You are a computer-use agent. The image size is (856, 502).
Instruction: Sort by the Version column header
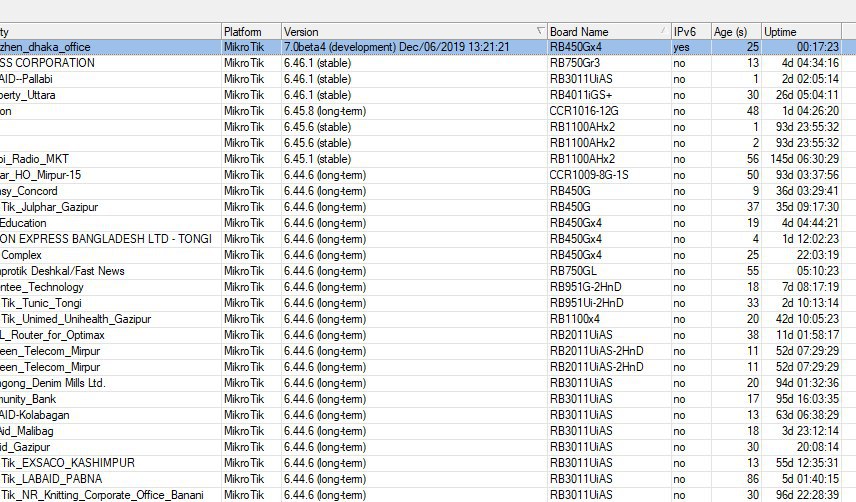tap(414, 32)
